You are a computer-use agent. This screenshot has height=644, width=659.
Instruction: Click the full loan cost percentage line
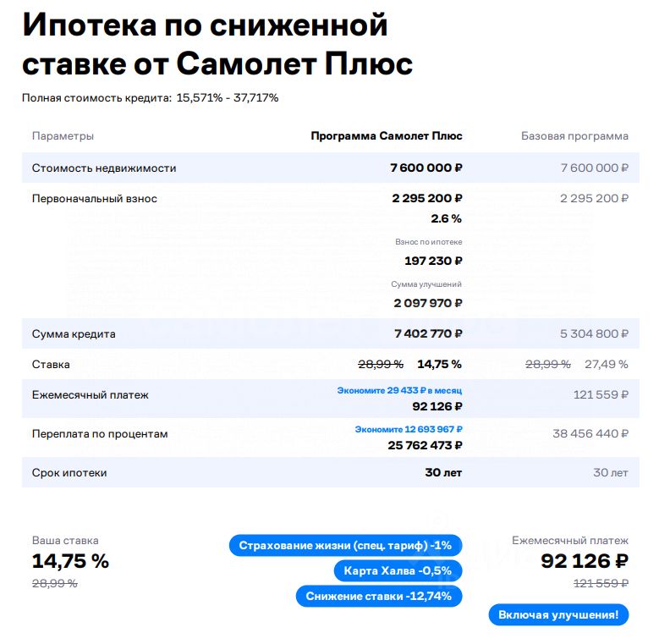tap(150, 98)
